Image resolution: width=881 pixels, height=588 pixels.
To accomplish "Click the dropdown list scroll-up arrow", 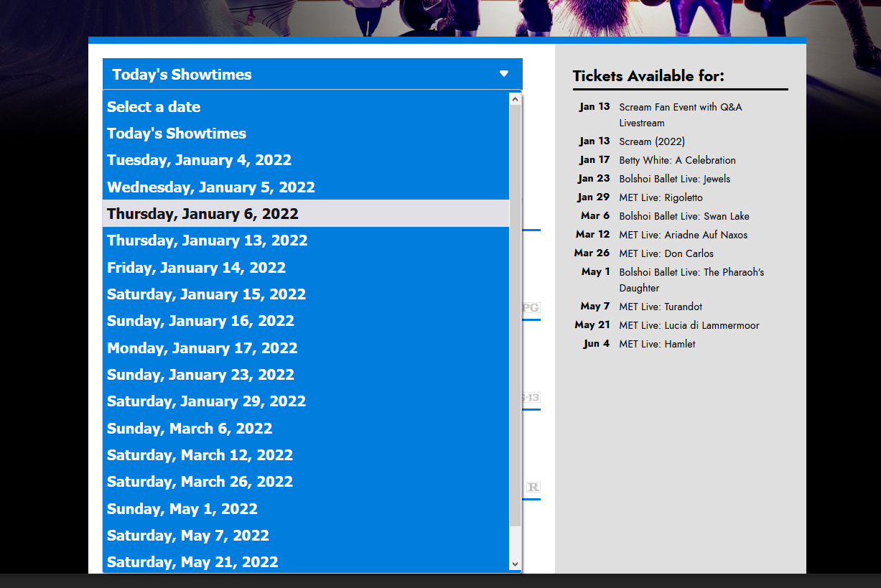I will tap(515, 99).
